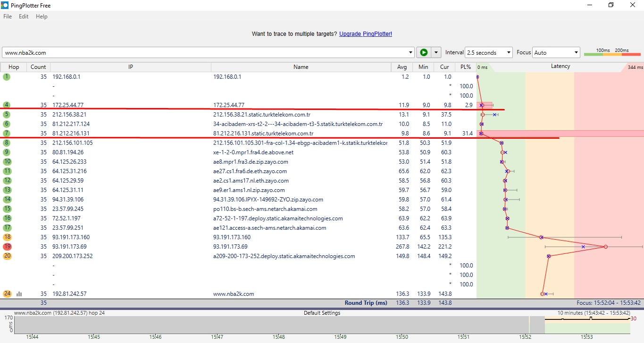Click the Cur column header
644x343 pixels.
click(x=444, y=67)
